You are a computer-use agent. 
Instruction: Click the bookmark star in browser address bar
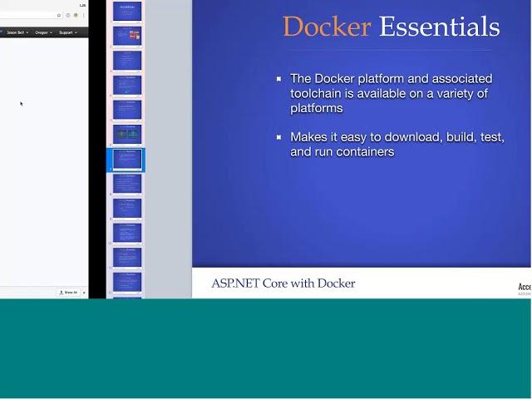(x=59, y=15)
